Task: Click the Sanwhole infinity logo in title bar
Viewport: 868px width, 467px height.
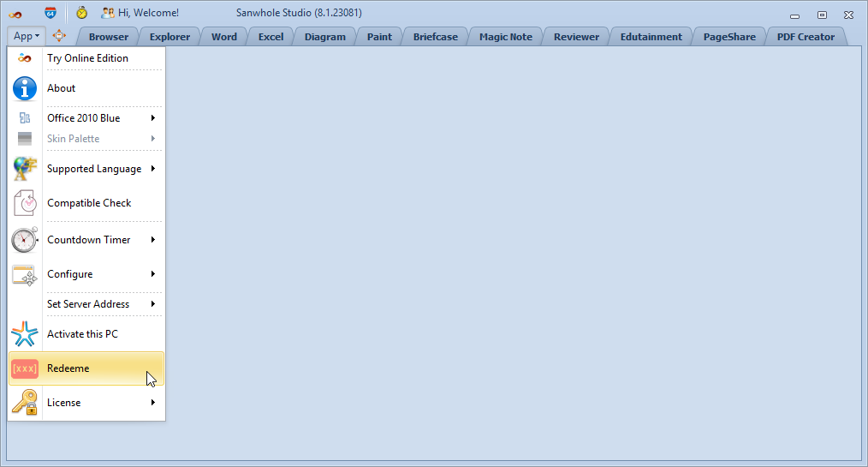Action: click(x=15, y=15)
